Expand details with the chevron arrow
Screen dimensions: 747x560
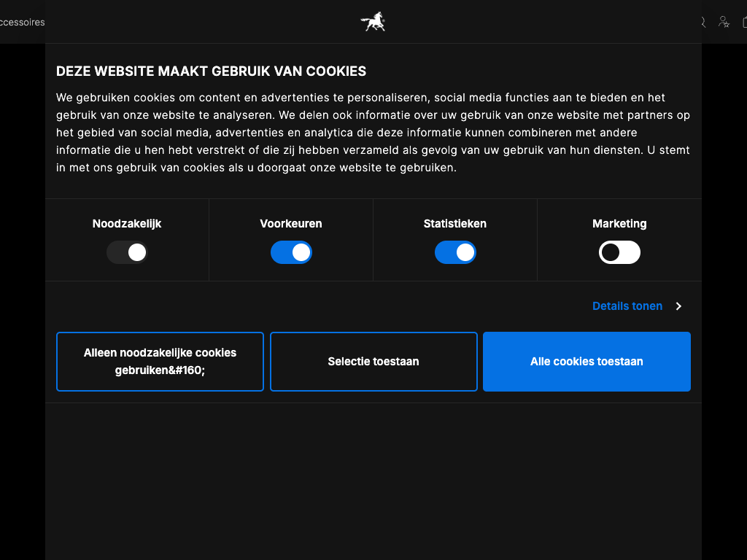[x=679, y=306]
